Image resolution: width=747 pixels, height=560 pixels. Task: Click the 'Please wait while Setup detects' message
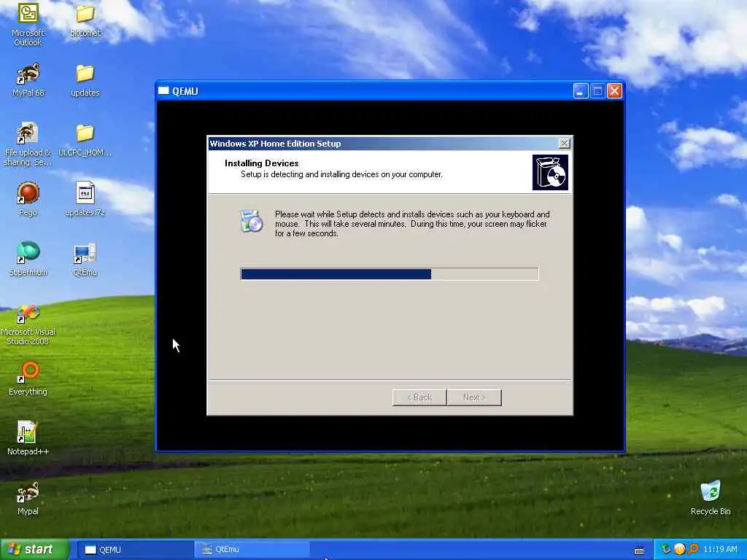[412, 224]
